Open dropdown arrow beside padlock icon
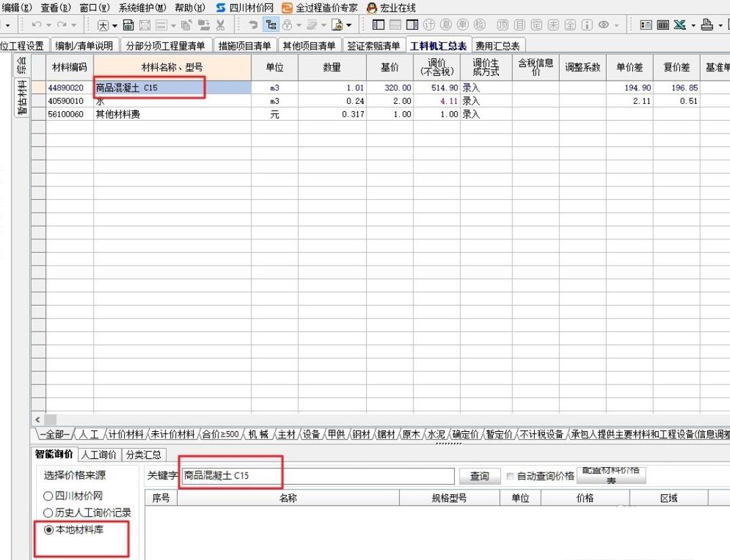 (x=299, y=25)
